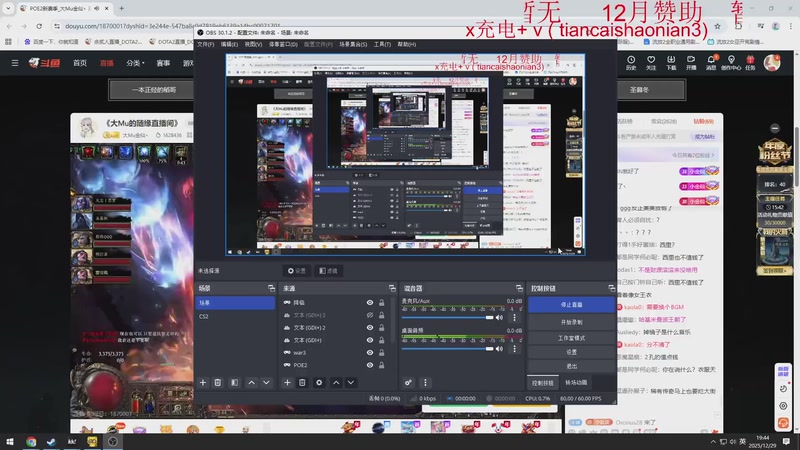Open source properties gear in sources toolbar
Screen dimensions: 800x450
pyautogui.click(x=319, y=383)
